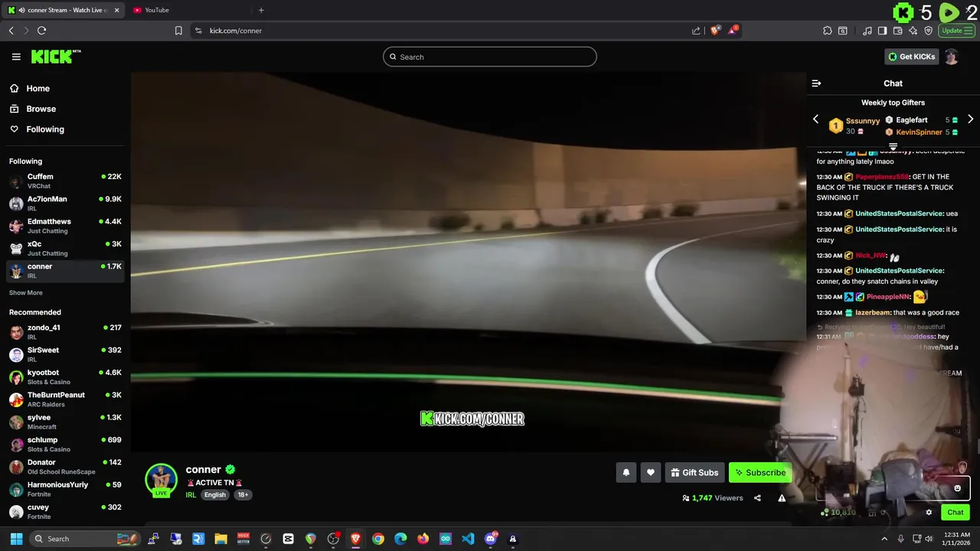This screenshot has height=551, width=980.
Task: Open Visual Studio Code from taskbar
Action: [468, 539]
